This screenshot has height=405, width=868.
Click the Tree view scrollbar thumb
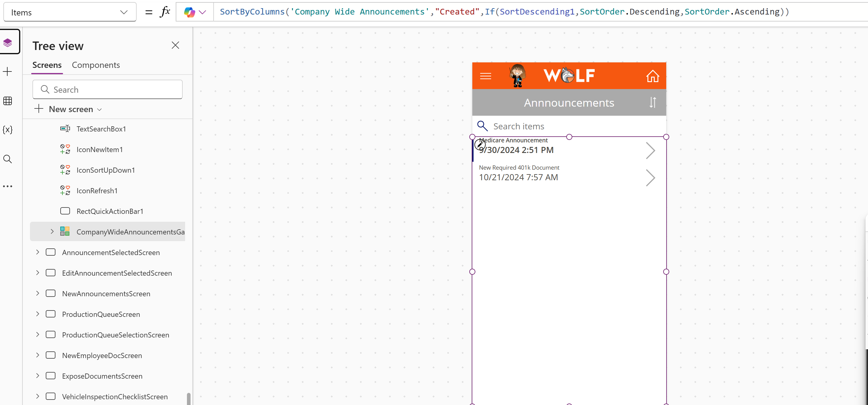(188, 399)
